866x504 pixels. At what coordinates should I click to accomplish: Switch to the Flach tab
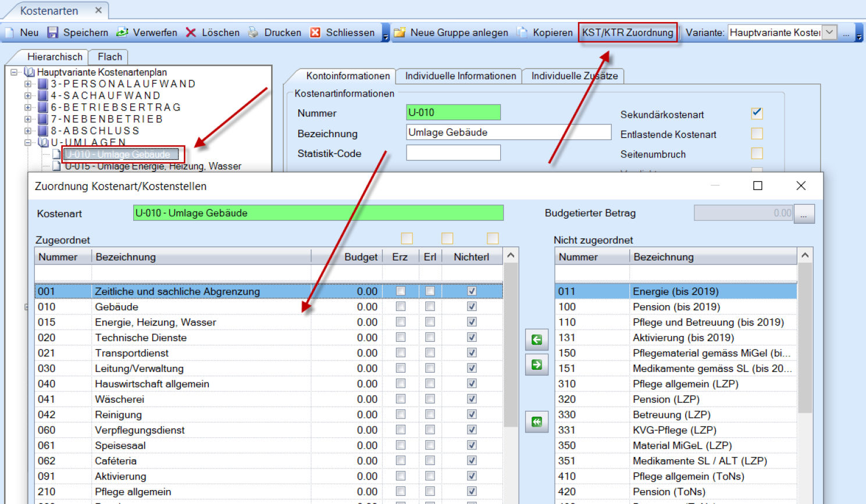coord(109,57)
